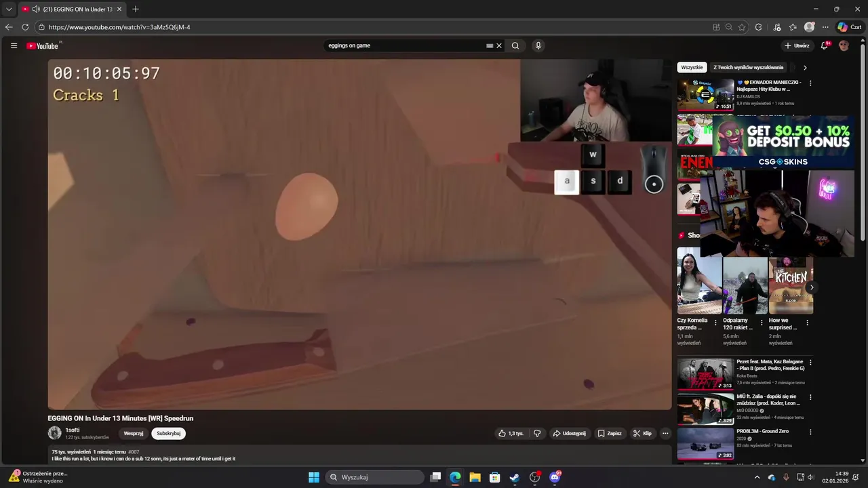Click the zoom-out magnifier in address bar
Viewport: 868px width, 488px height.
click(x=729, y=27)
